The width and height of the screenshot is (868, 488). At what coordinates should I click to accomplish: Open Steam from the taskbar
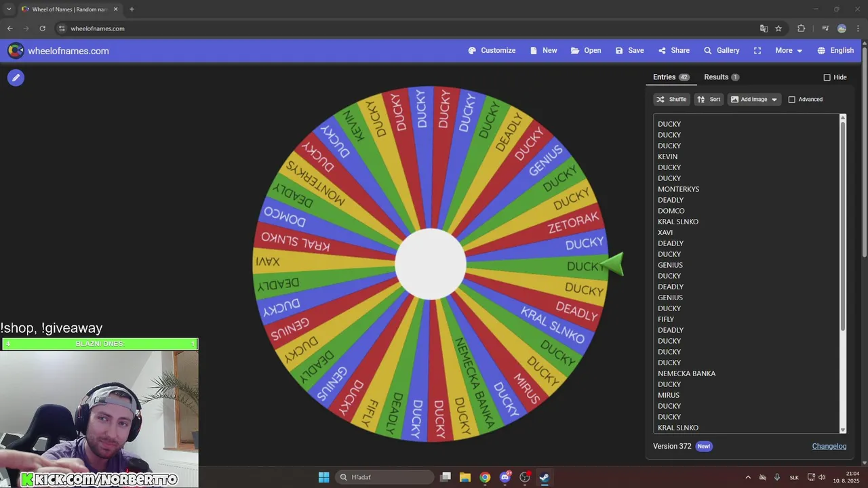click(x=544, y=477)
